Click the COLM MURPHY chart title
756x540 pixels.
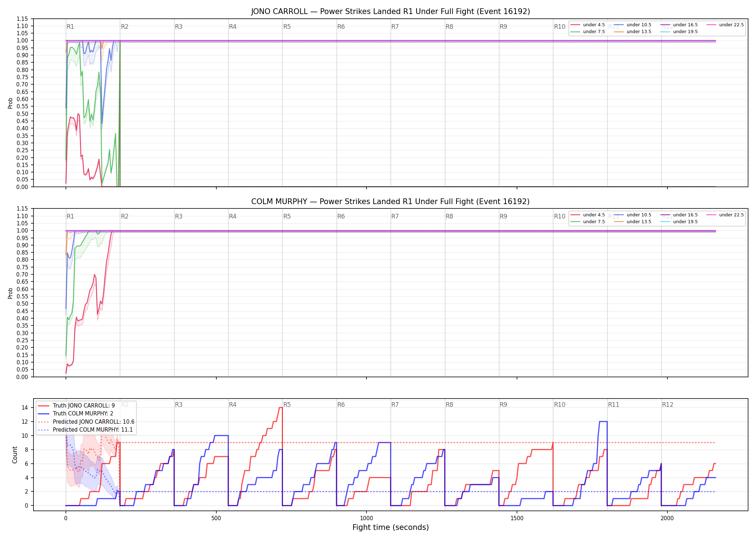click(391, 202)
